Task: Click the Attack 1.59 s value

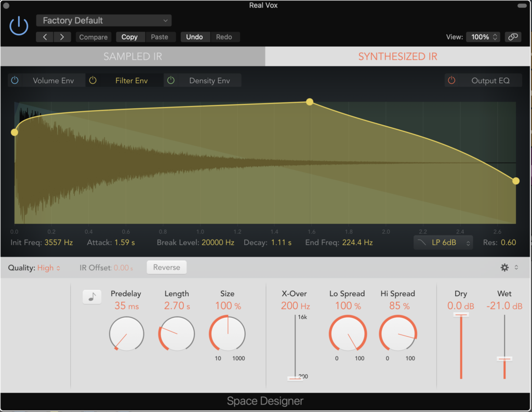Action: tap(125, 243)
